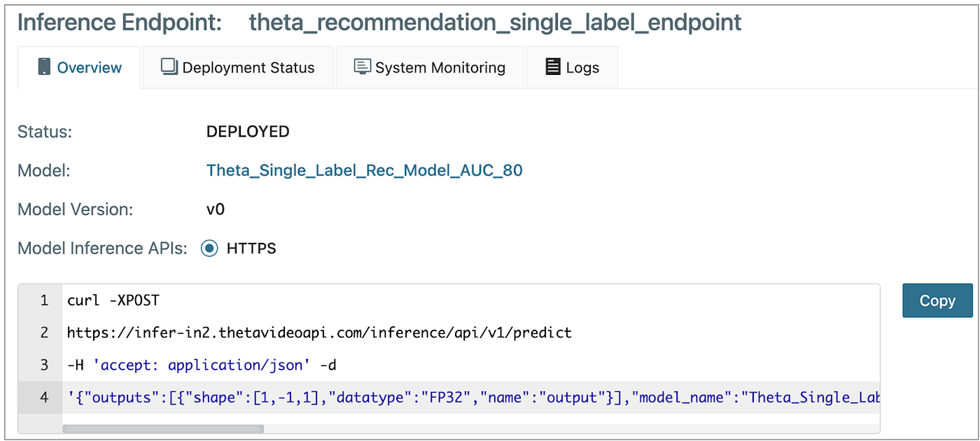
Task: Click the 'Model Version:' label
Action: point(75,209)
